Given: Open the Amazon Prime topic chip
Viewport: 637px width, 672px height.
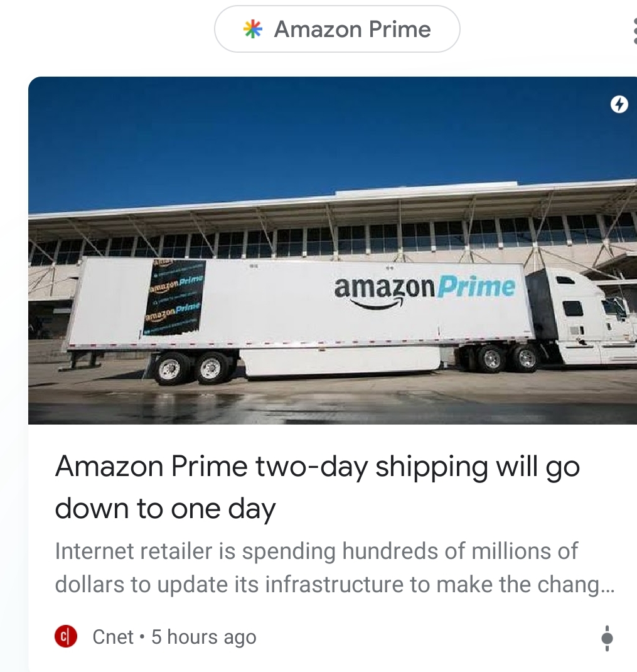Looking at the screenshot, I should tap(337, 29).
